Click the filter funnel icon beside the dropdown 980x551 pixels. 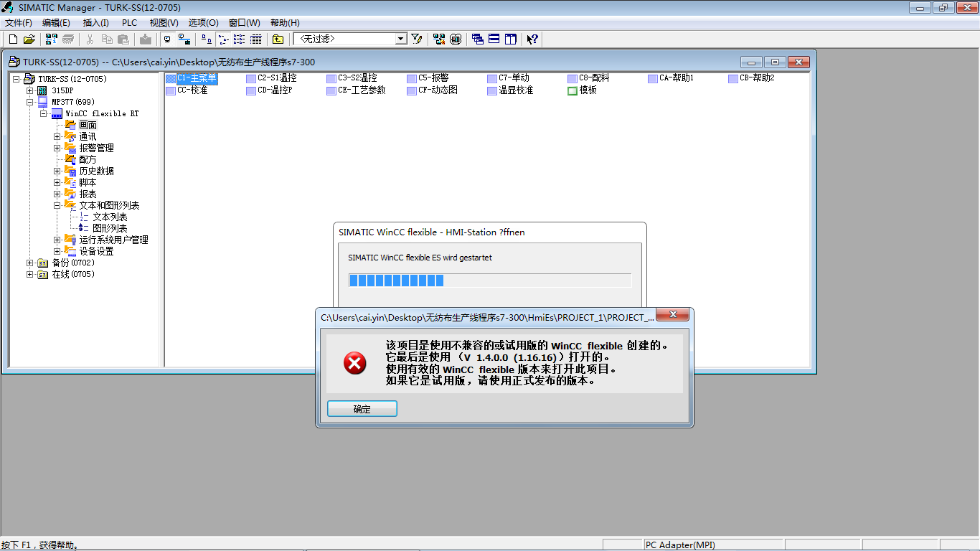coord(416,39)
